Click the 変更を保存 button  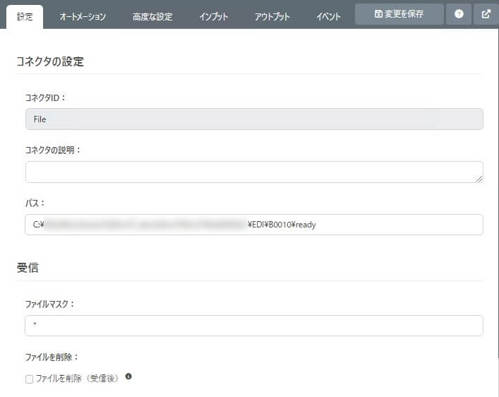(x=399, y=14)
